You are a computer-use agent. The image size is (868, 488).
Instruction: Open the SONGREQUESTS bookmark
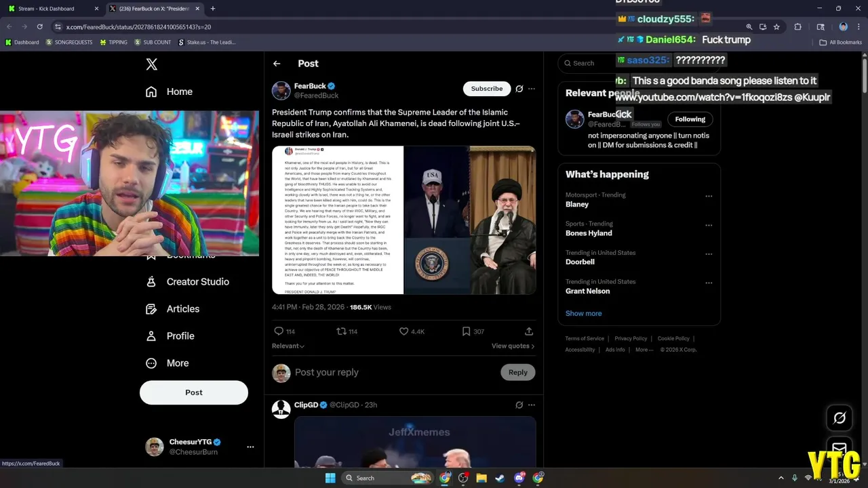pos(69,42)
